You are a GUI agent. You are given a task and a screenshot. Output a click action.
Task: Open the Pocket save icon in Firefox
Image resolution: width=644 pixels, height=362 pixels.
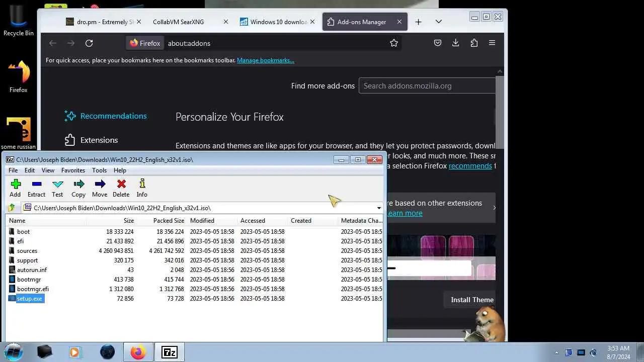tap(438, 43)
